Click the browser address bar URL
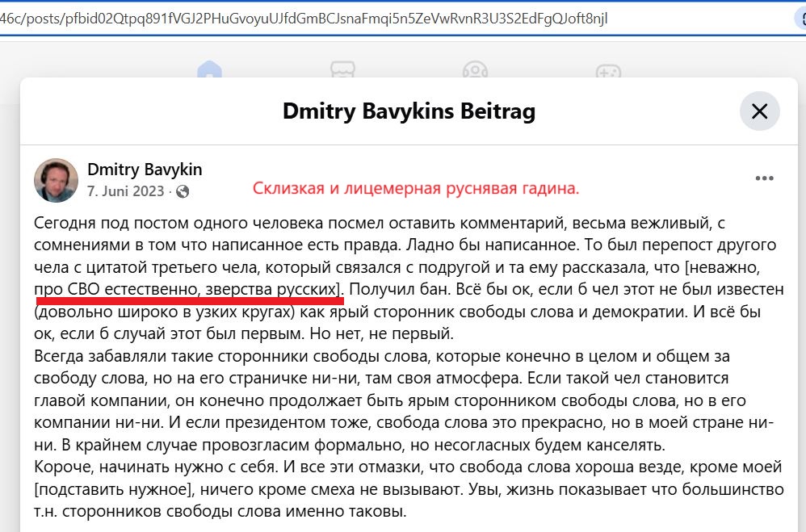The image size is (806, 532). click(x=304, y=19)
